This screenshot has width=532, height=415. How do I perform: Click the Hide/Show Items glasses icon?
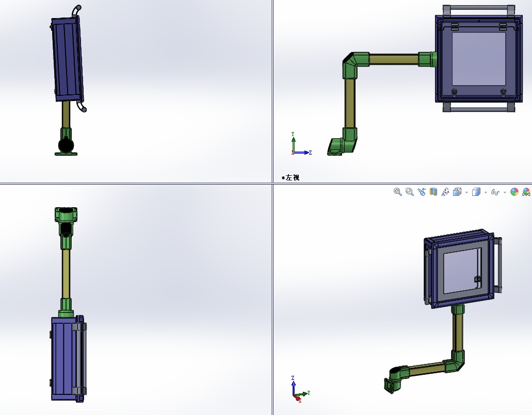coord(495,192)
